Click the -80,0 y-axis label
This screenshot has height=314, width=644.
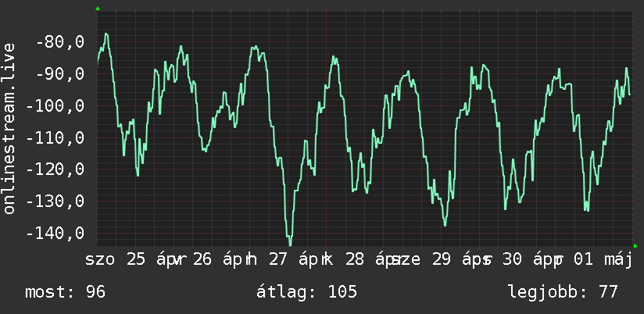coord(60,42)
